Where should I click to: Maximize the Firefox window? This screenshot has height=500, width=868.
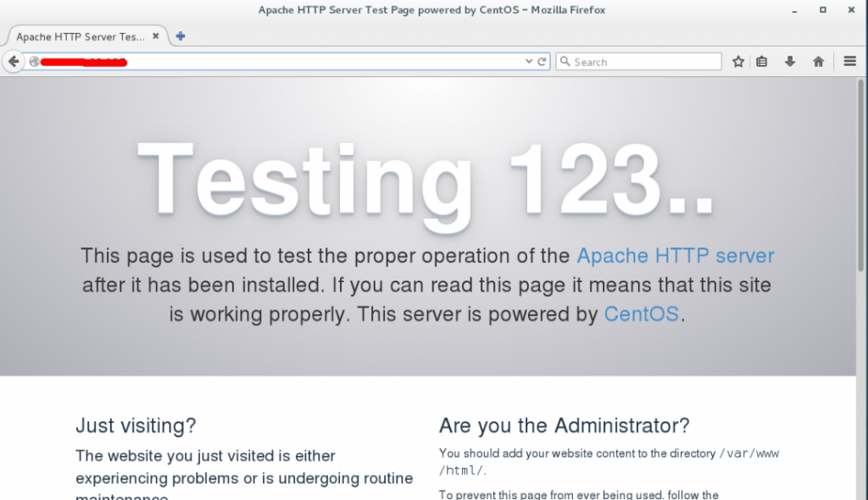pyautogui.click(x=822, y=10)
